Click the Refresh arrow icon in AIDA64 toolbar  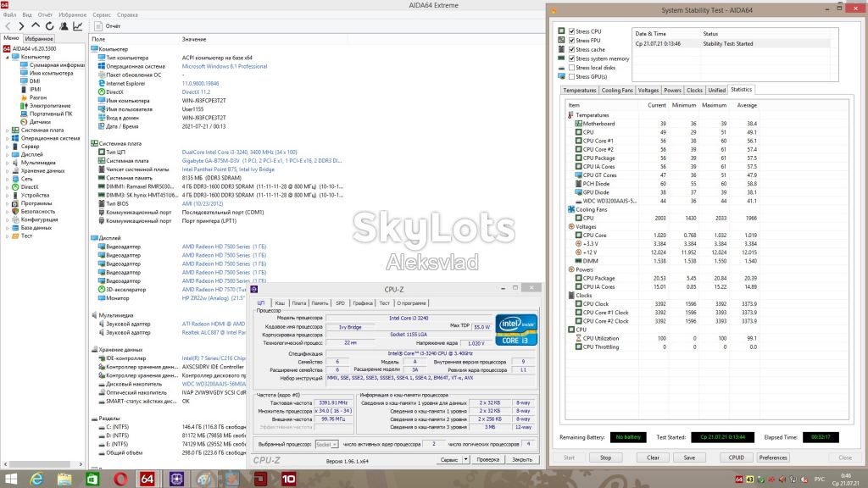pyautogui.click(x=49, y=26)
